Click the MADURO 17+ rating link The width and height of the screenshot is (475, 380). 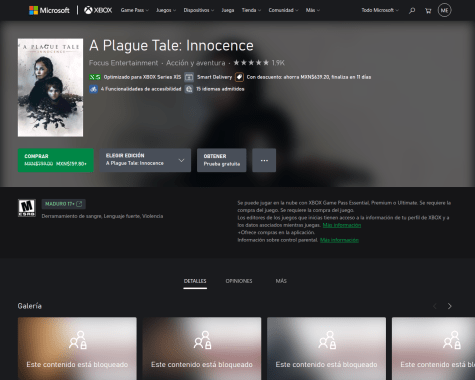tap(64, 204)
